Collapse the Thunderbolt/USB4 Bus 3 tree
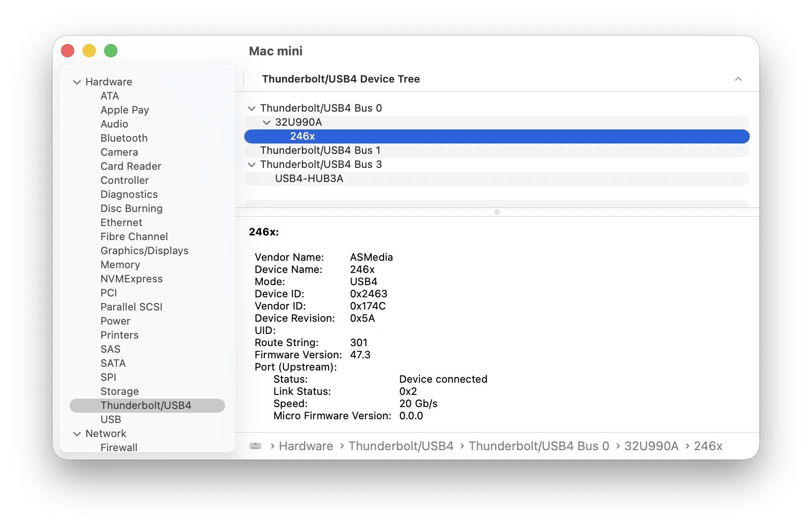The width and height of the screenshot is (812, 529). point(252,164)
